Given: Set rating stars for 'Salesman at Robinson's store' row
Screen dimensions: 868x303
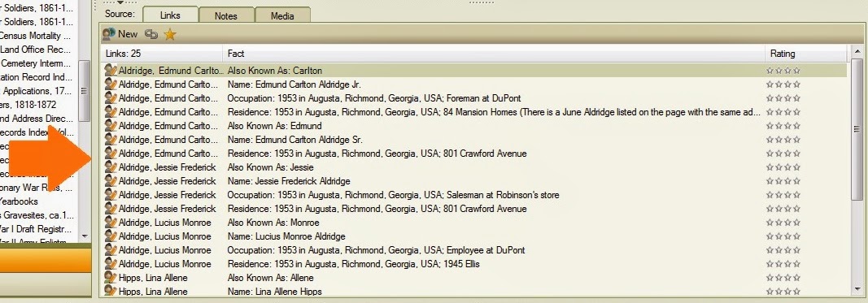Looking at the screenshot, I should 783,195.
